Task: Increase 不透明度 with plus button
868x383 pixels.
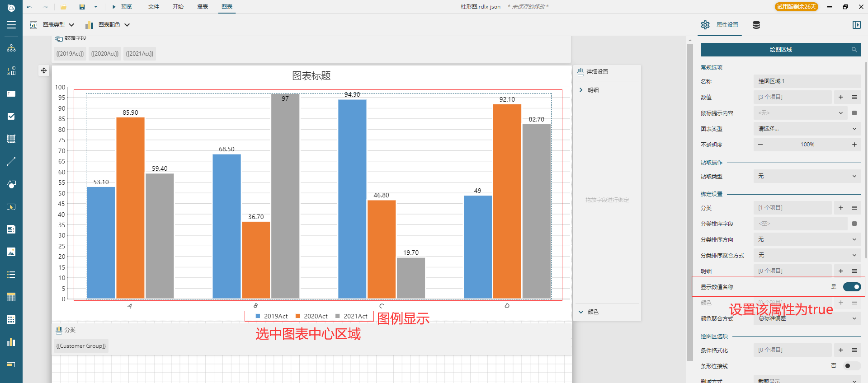Action: [x=854, y=145]
